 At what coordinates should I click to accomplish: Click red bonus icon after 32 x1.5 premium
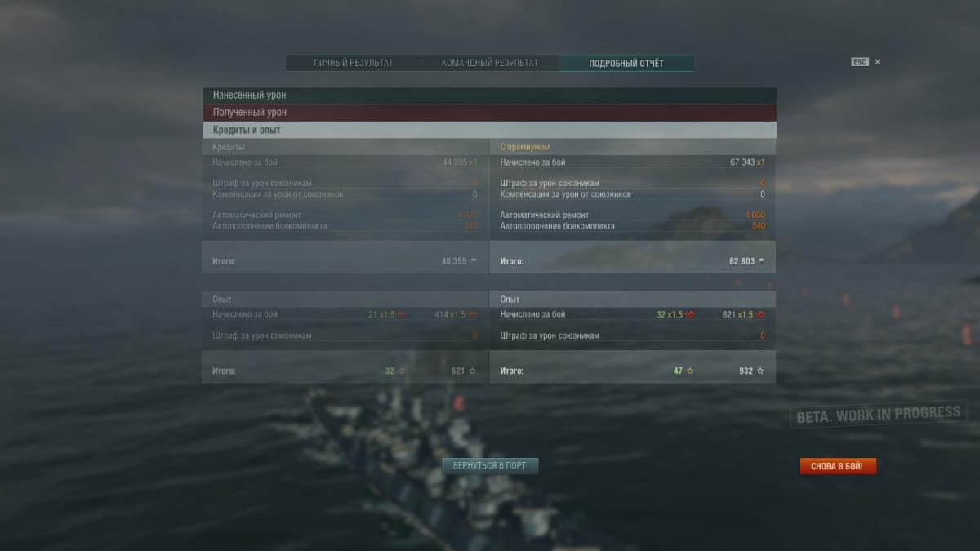point(689,314)
